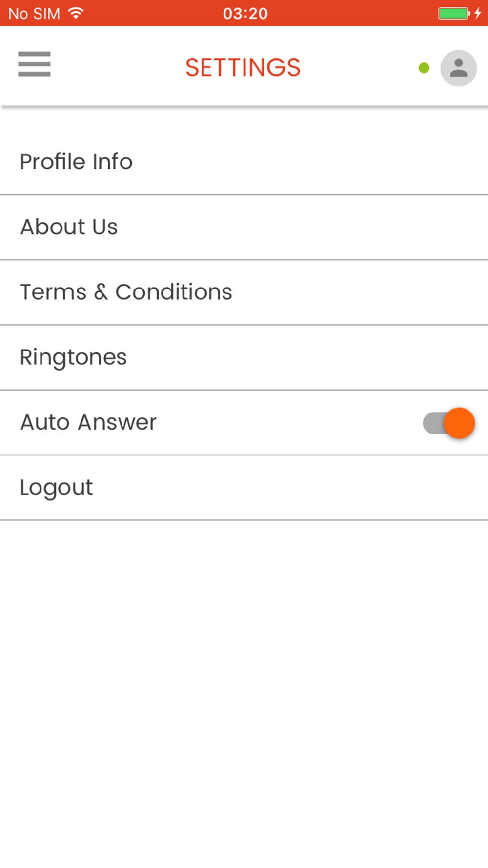Tap the No SIM carrier text
Screen dimensions: 488x868
click(34, 13)
